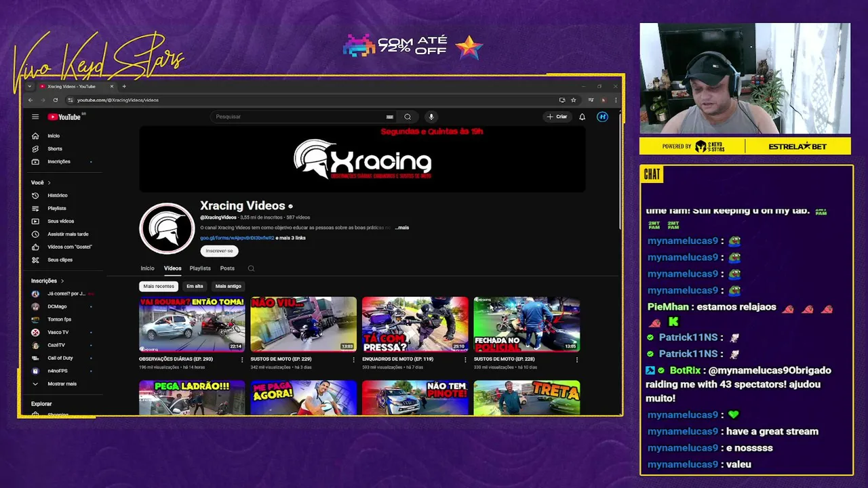
Task: Play the NÃO VIU... video thumbnail
Action: click(x=303, y=324)
